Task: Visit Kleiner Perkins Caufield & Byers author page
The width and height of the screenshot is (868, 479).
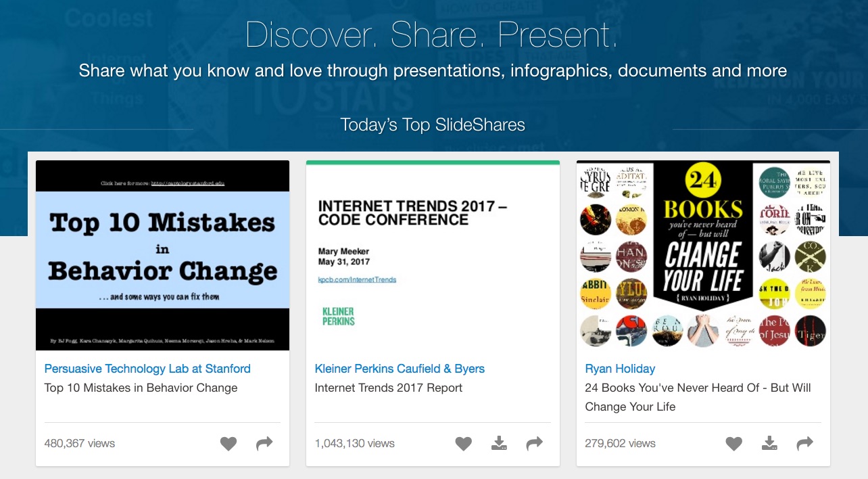Action: click(x=400, y=369)
